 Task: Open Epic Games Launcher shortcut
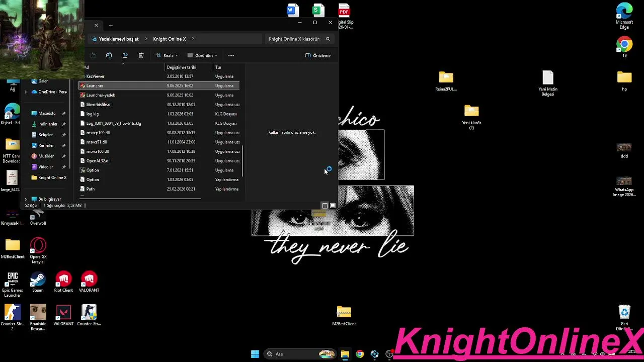click(13, 285)
